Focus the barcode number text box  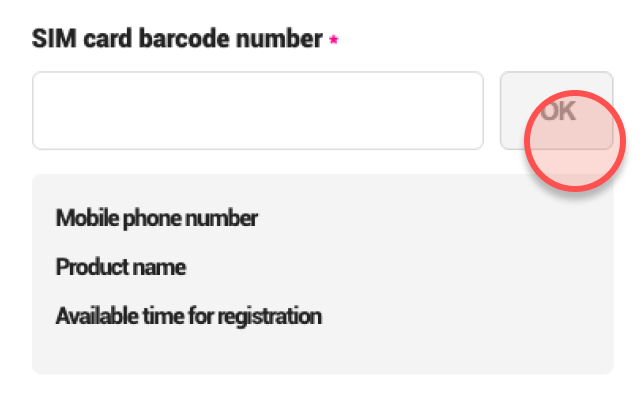[257, 110]
